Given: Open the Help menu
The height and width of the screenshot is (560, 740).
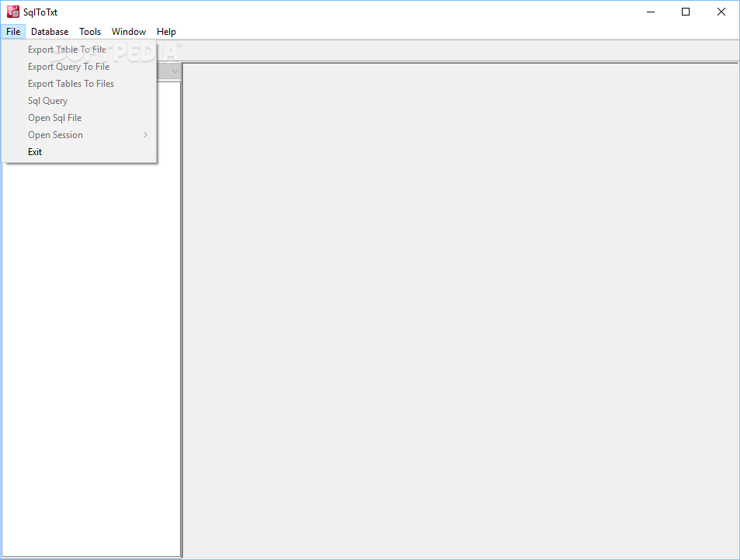Looking at the screenshot, I should pos(166,32).
